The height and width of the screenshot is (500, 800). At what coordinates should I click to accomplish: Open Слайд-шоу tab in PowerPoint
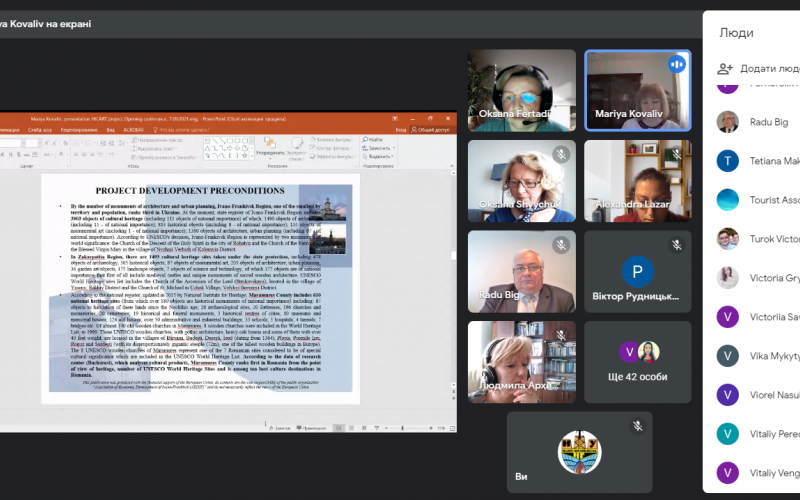[x=40, y=130]
